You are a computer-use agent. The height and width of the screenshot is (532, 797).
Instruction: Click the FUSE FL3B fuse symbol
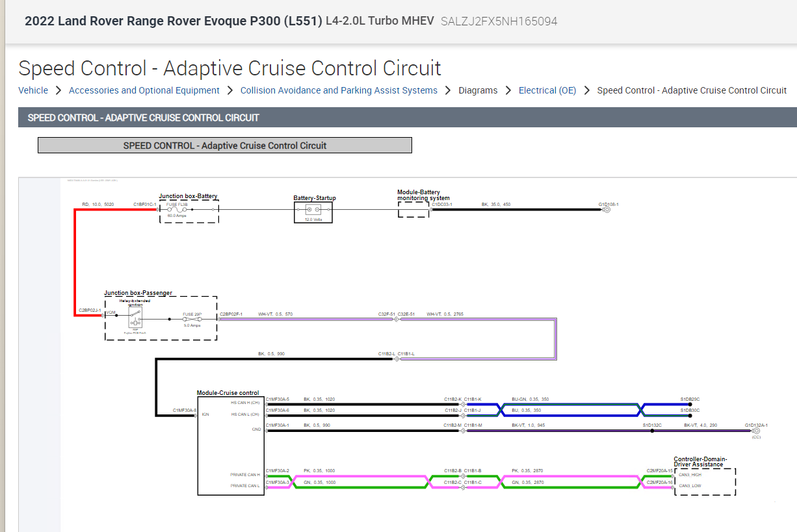[177, 210]
